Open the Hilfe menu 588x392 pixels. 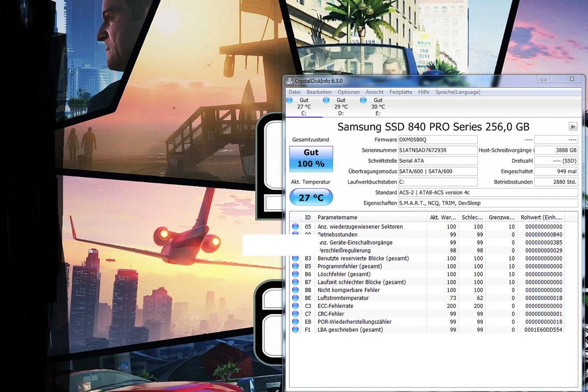coord(423,92)
